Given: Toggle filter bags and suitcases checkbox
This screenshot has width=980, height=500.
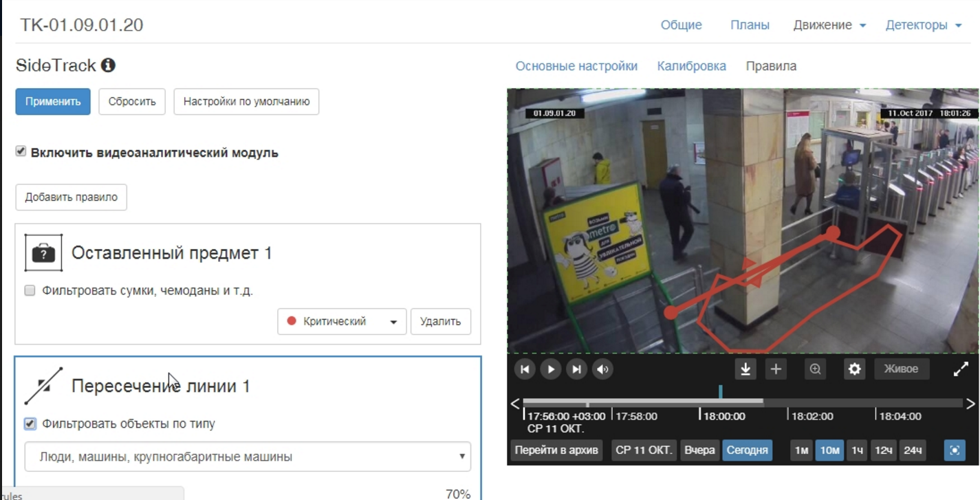Looking at the screenshot, I should (x=30, y=291).
